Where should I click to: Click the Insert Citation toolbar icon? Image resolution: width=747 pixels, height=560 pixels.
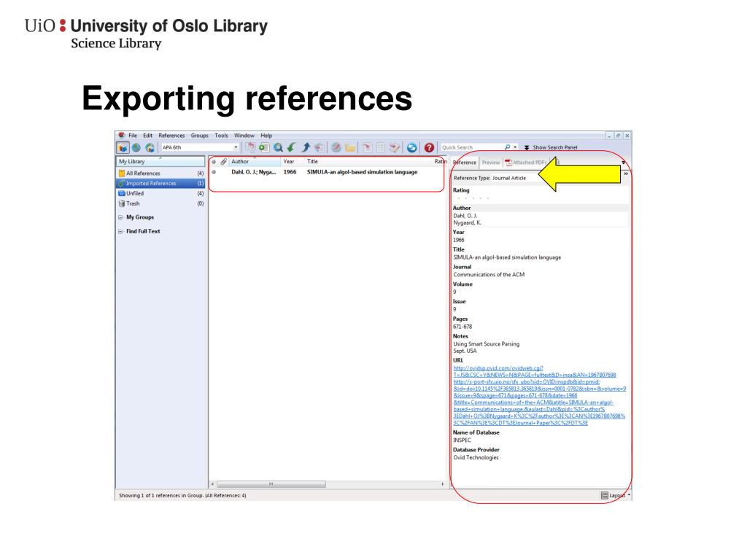(367, 147)
